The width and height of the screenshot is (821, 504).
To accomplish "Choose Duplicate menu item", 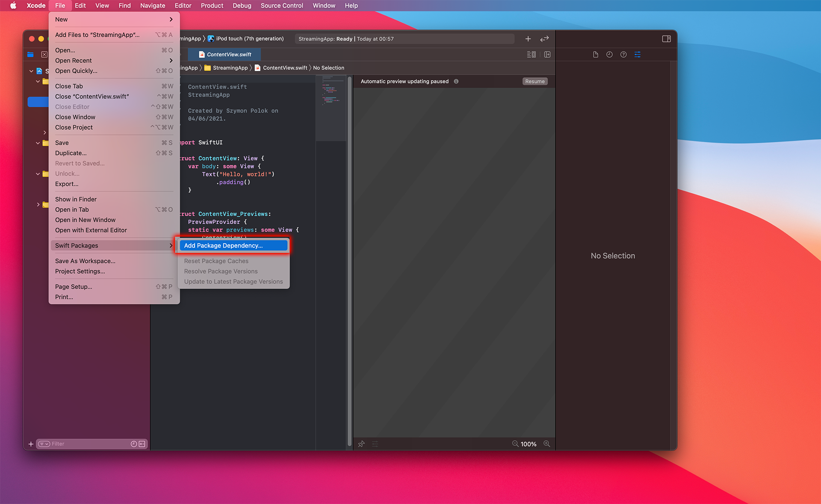I will coord(114,153).
